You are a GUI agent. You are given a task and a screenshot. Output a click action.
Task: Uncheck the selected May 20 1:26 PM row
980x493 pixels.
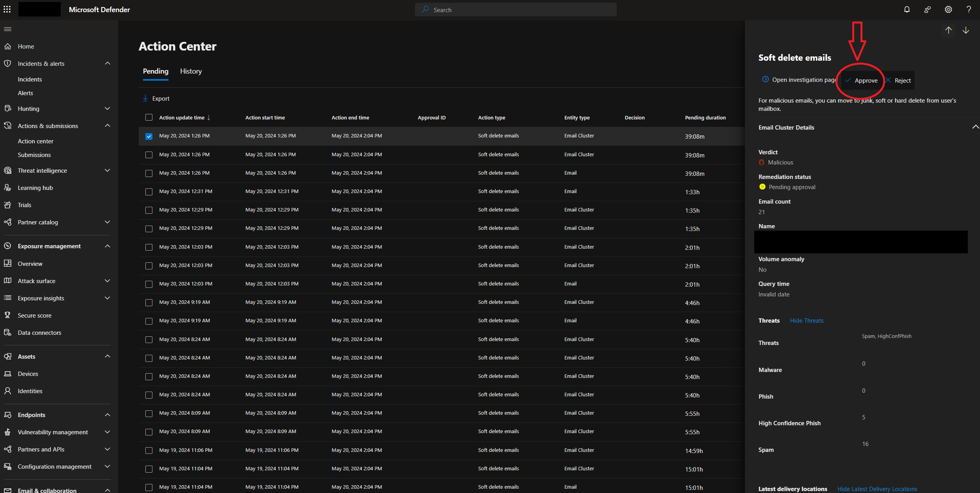point(149,136)
